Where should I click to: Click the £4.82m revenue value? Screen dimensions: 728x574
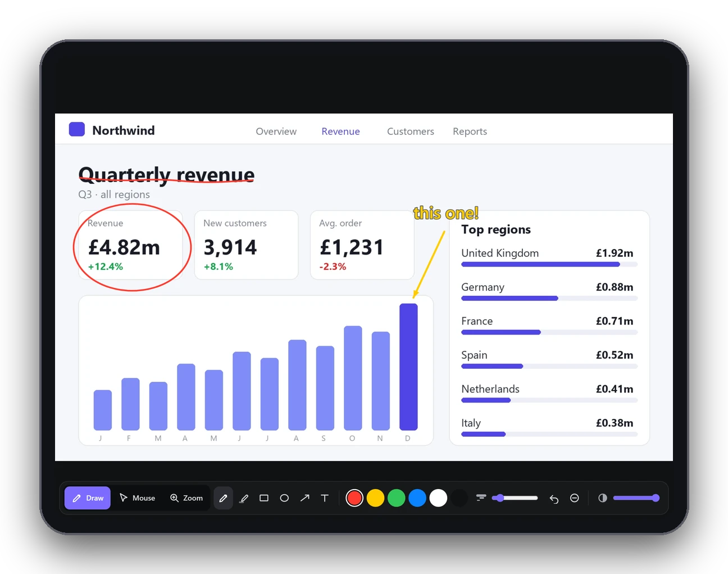(124, 247)
